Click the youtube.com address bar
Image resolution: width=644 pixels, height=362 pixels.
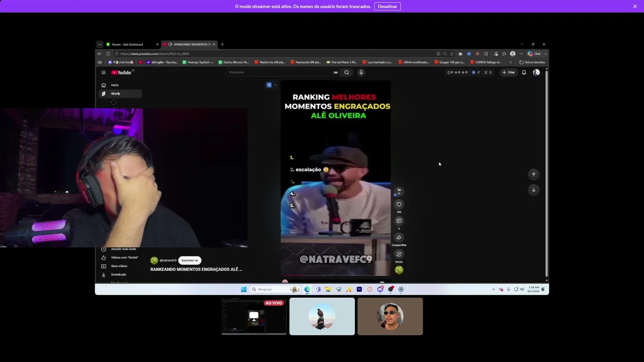pos(274,54)
